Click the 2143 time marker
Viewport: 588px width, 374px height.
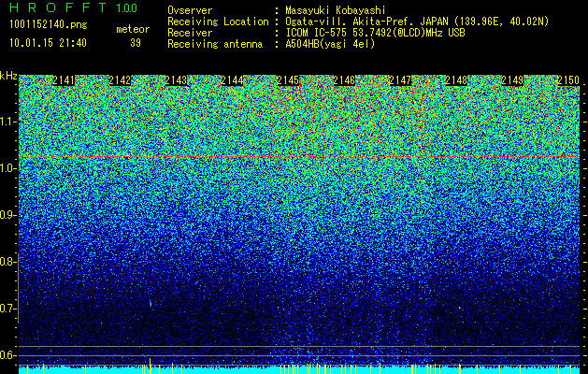pos(176,80)
